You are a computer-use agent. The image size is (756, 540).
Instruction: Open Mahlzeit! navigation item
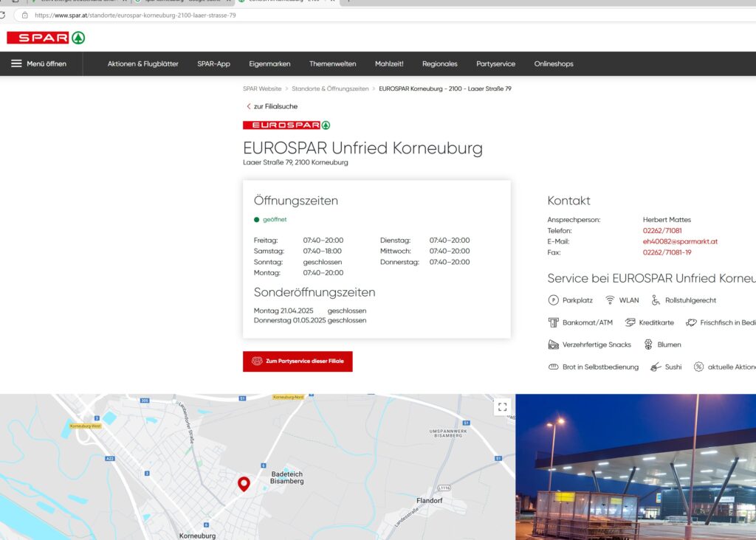pos(389,63)
